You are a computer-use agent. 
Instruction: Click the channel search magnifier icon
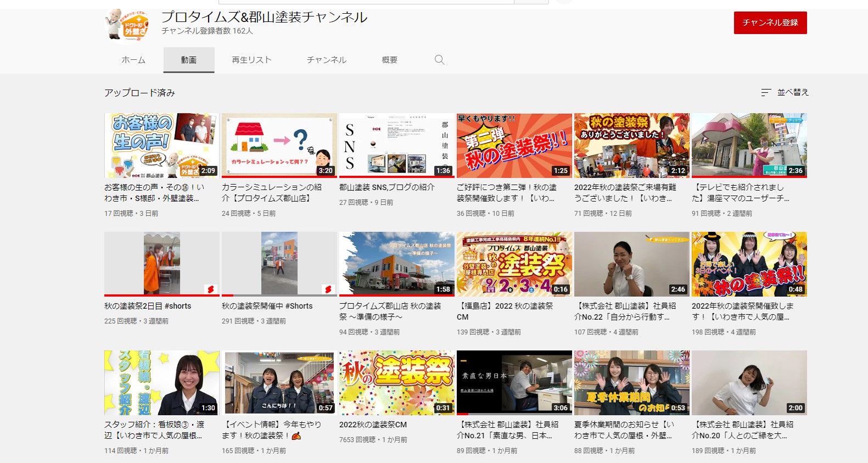coord(439,60)
